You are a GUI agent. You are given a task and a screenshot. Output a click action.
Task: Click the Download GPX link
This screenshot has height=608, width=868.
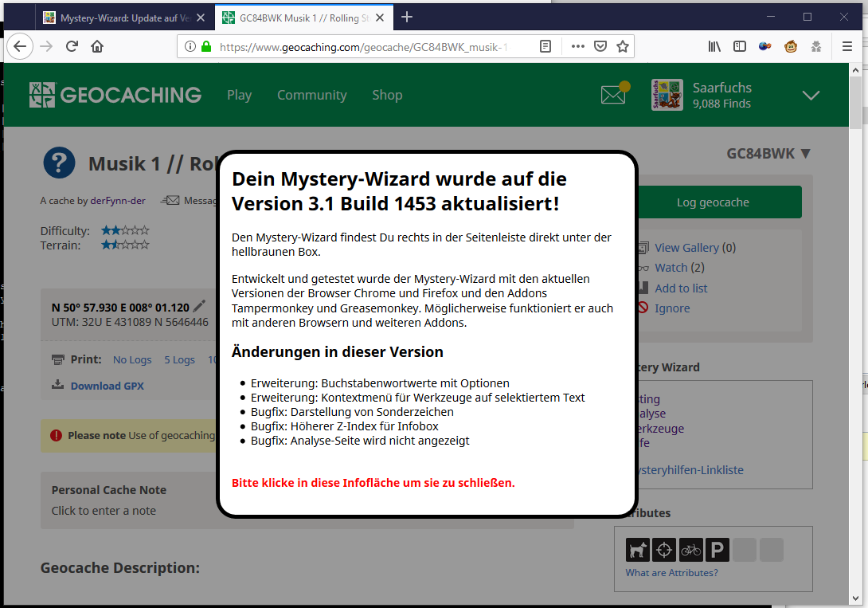click(107, 386)
